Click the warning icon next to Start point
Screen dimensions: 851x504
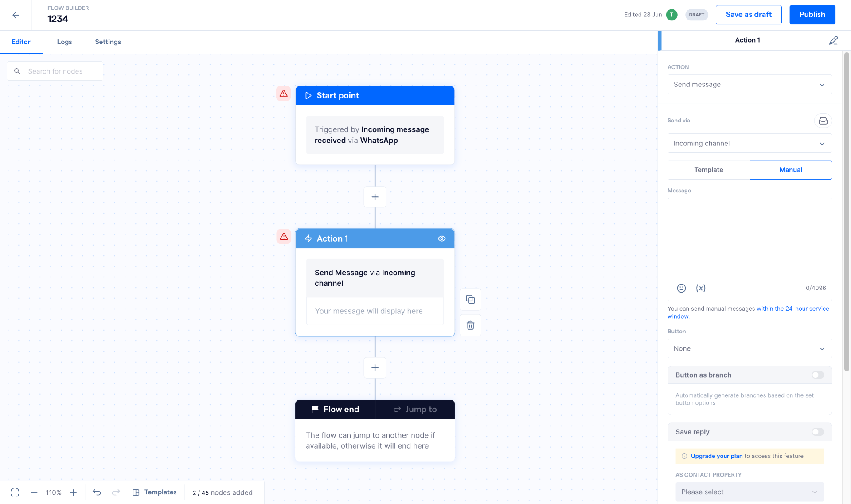coord(284,94)
